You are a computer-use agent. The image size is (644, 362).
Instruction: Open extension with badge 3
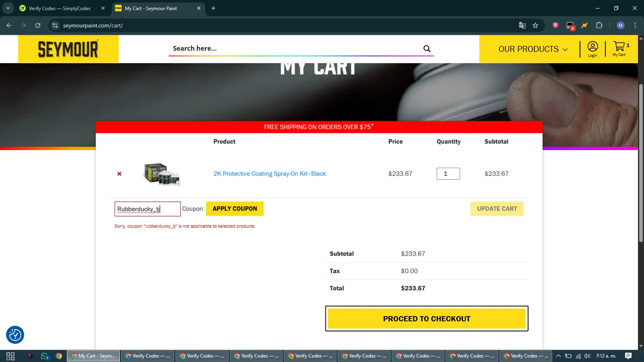point(570,26)
